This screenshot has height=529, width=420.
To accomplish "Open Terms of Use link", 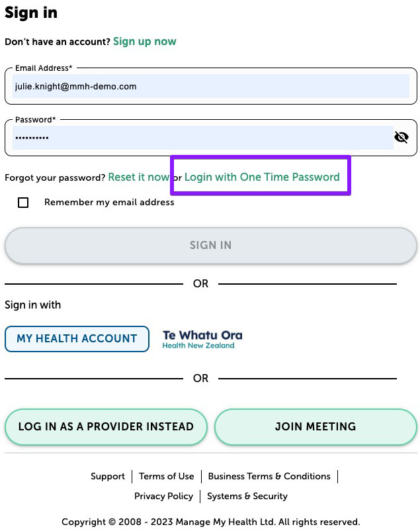I will coord(167,477).
